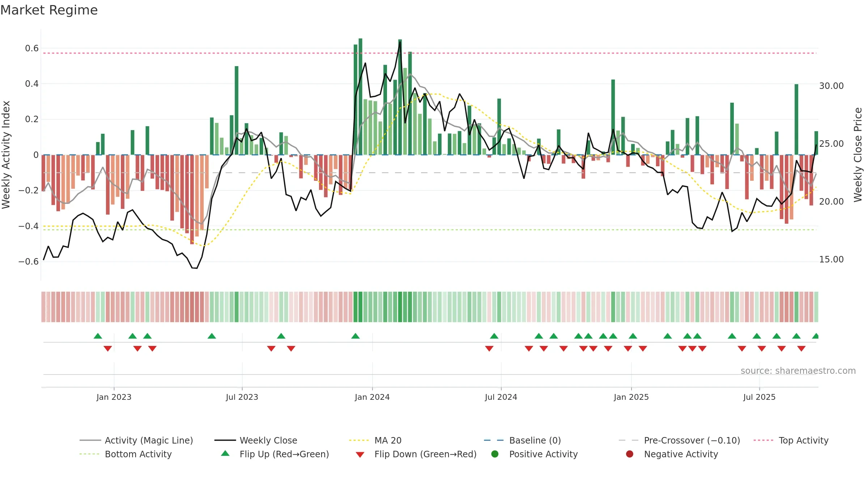Click the 0.6 activity axis label
Screen dimensions: 868x488
[x=32, y=48]
